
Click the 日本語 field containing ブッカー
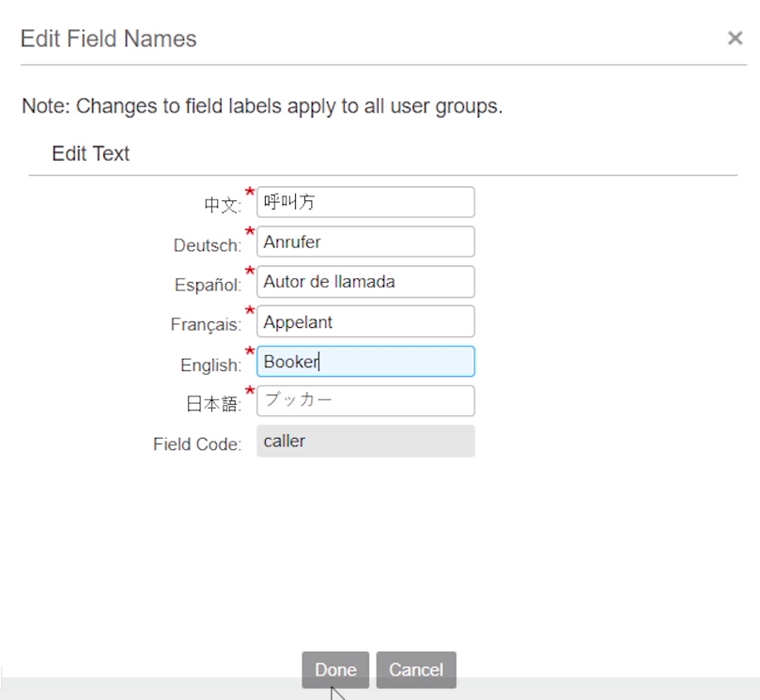click(x=365, y=401)
